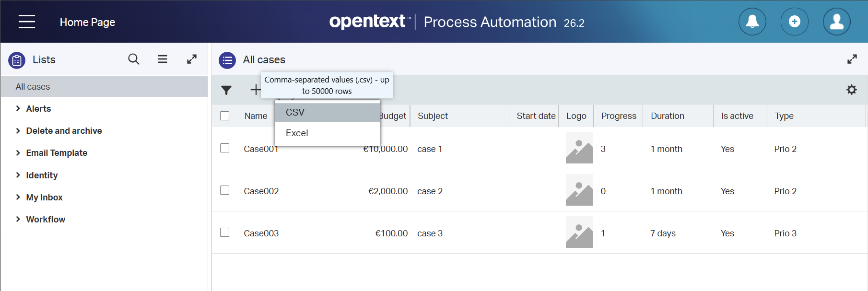Click budget value €100.00
868x291 pixels.
[x=391, y=233]
